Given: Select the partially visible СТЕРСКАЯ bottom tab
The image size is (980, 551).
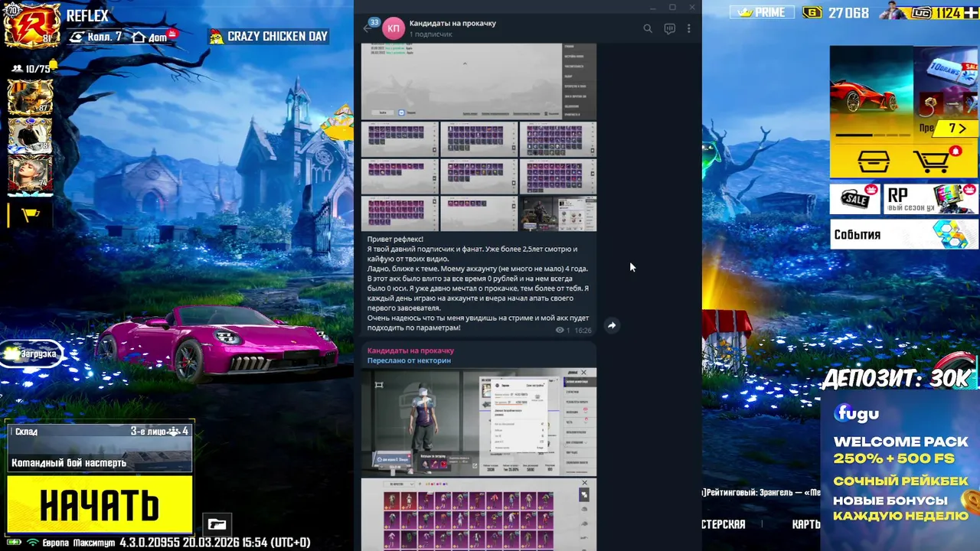Looking at the screenshot, I should click(x=724, y=524).
